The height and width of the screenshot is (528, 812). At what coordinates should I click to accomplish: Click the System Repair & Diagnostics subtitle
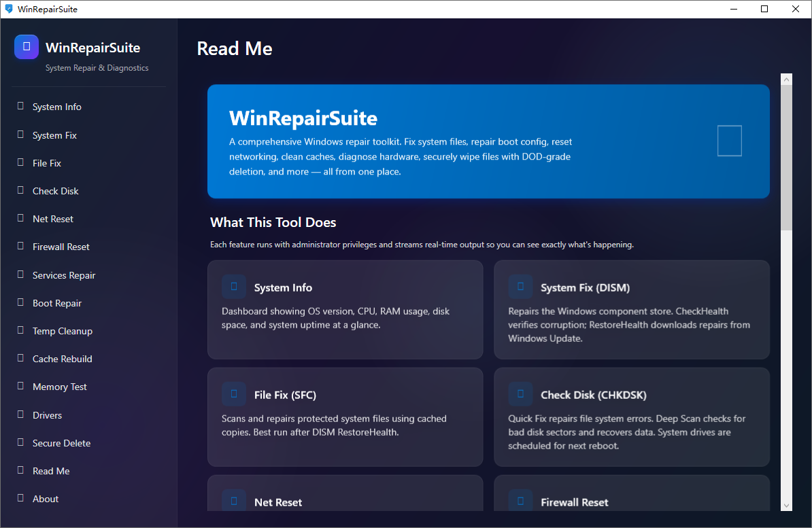point(97,68)
